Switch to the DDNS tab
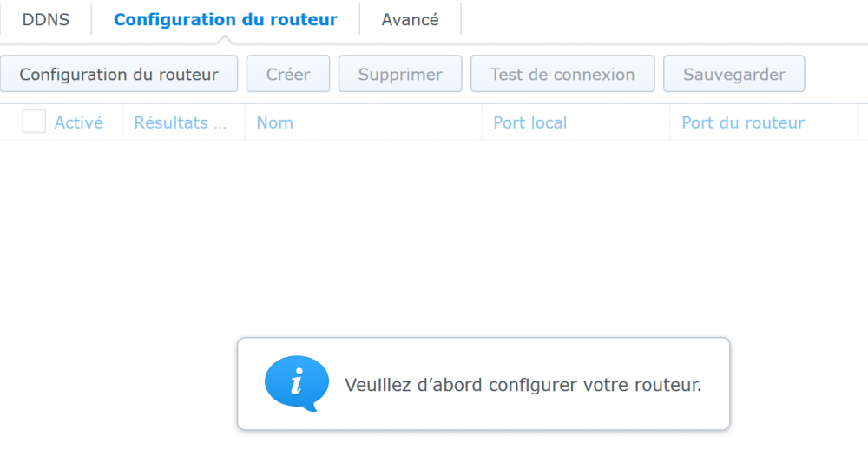 tap(45, 19)
